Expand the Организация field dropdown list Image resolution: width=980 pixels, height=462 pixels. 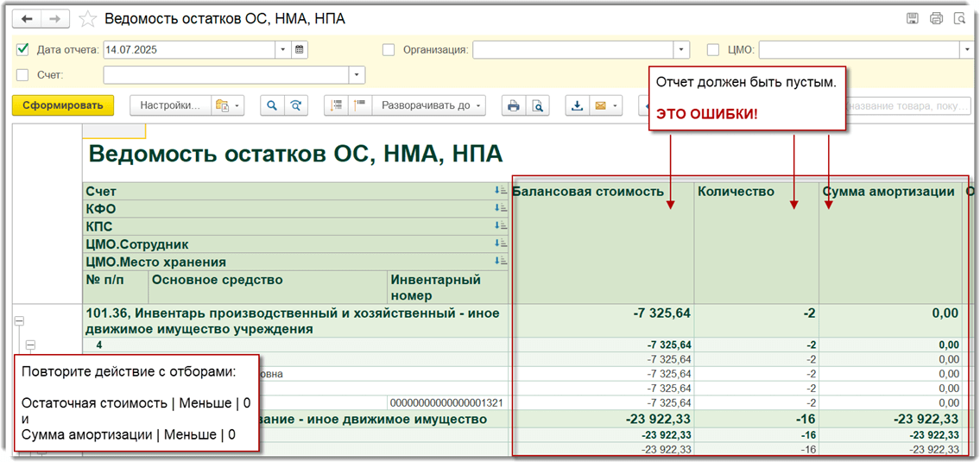(x=681, y=50)
